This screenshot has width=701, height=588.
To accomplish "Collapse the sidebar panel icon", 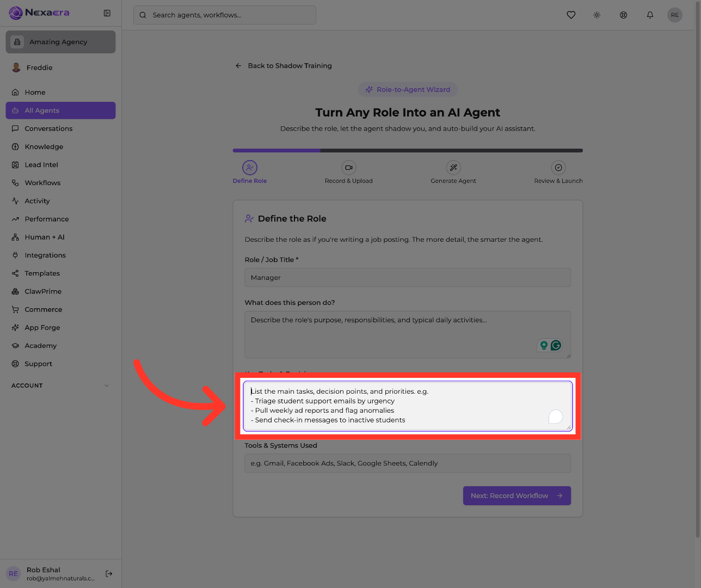I will pos(107,13).
